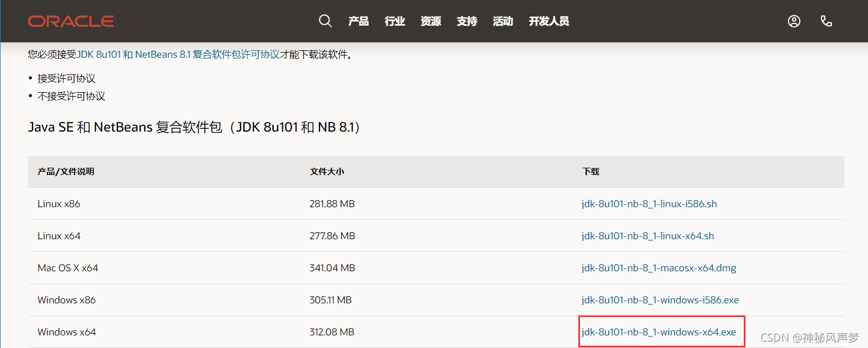Select 接受许可协议 option
Viewport: 868px width, 348px height.
click(66, 78)
